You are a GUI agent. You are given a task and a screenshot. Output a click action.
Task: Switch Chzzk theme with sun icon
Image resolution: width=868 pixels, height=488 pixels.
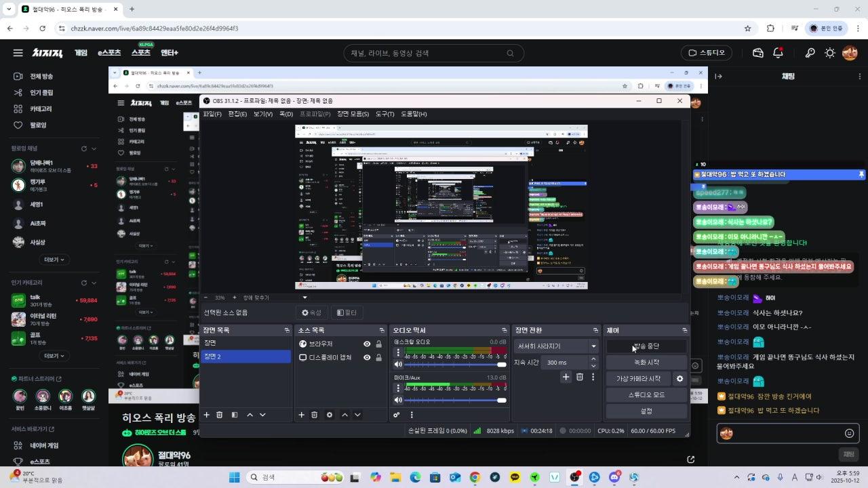pyautogui.click(x=829, y=53)
